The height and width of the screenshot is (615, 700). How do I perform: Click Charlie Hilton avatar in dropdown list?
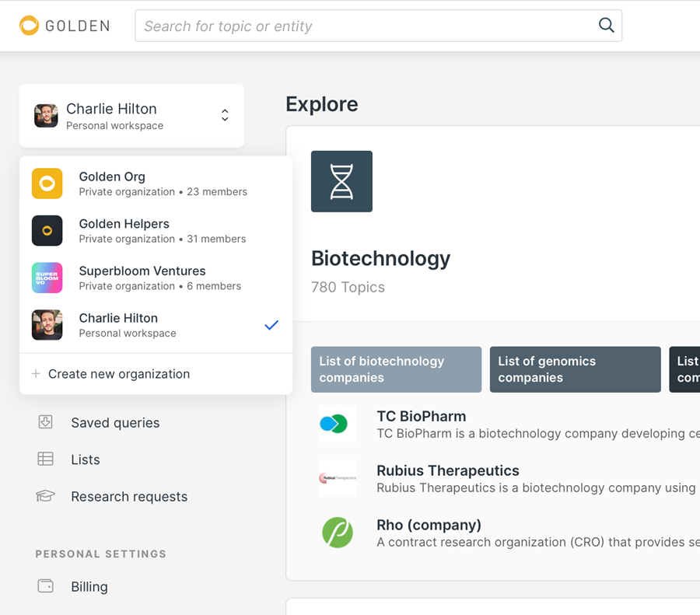[47, 325]
